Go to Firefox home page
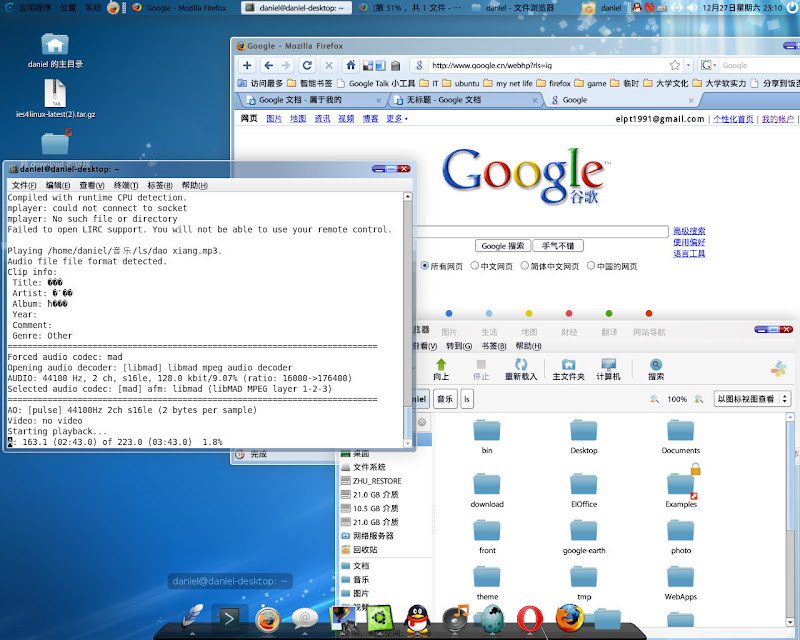800x640 pixels. tap(351, 65)
